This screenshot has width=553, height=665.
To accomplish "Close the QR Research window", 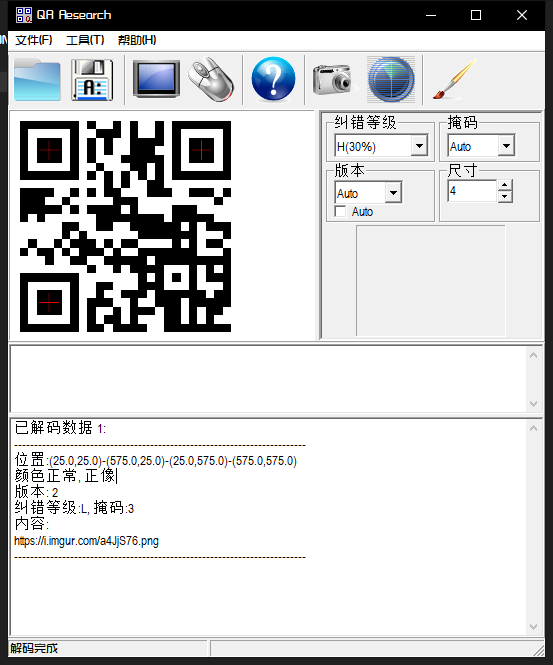I will [522, 15].
